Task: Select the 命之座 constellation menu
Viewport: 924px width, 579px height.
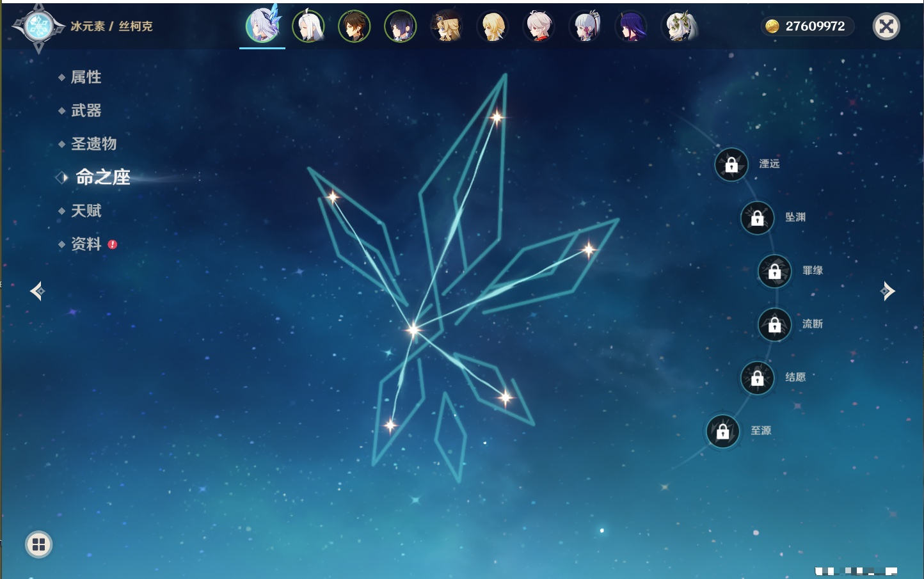Action: (103, 177)
